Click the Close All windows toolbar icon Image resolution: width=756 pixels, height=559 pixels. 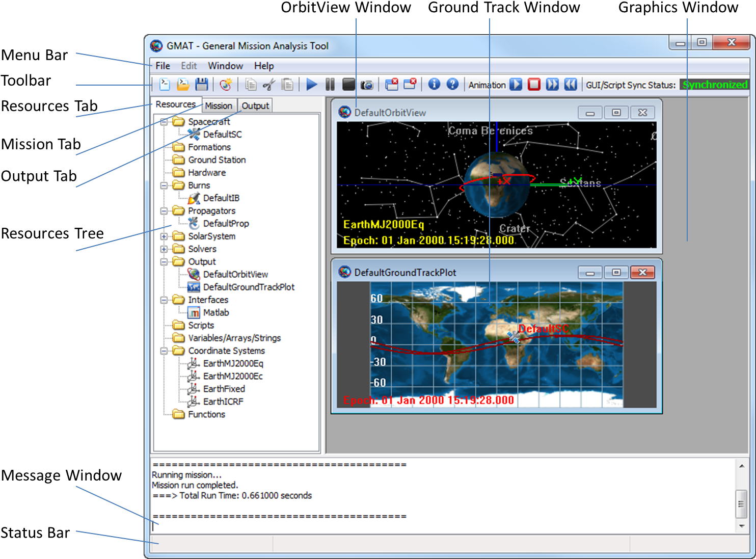(391, 85)
